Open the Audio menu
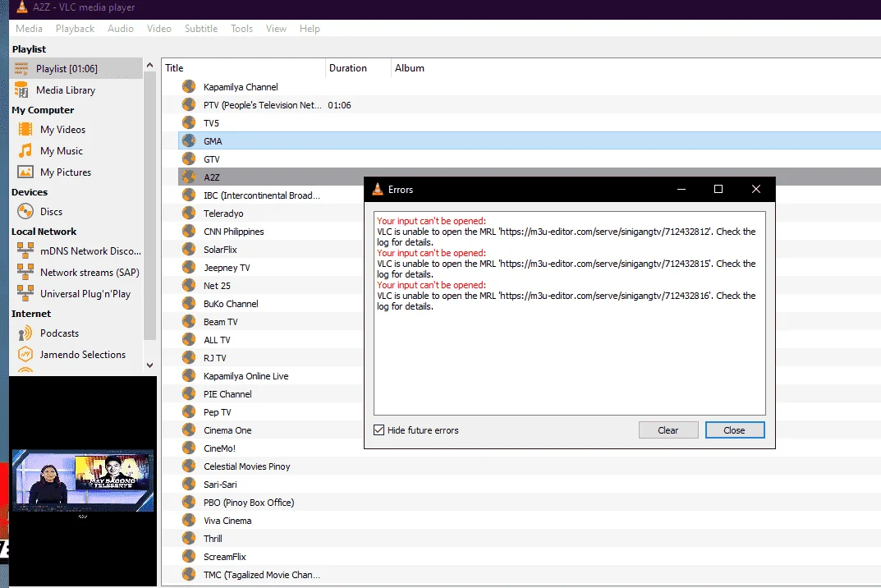Image resolution: width=881 pixels, height=588 pixels. 120,29
